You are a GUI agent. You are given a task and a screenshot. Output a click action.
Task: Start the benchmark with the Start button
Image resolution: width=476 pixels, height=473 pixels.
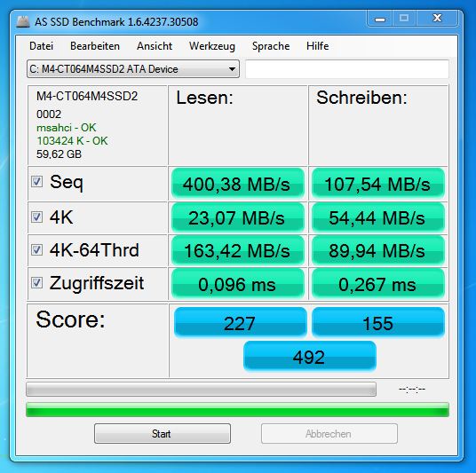(163, 434)
